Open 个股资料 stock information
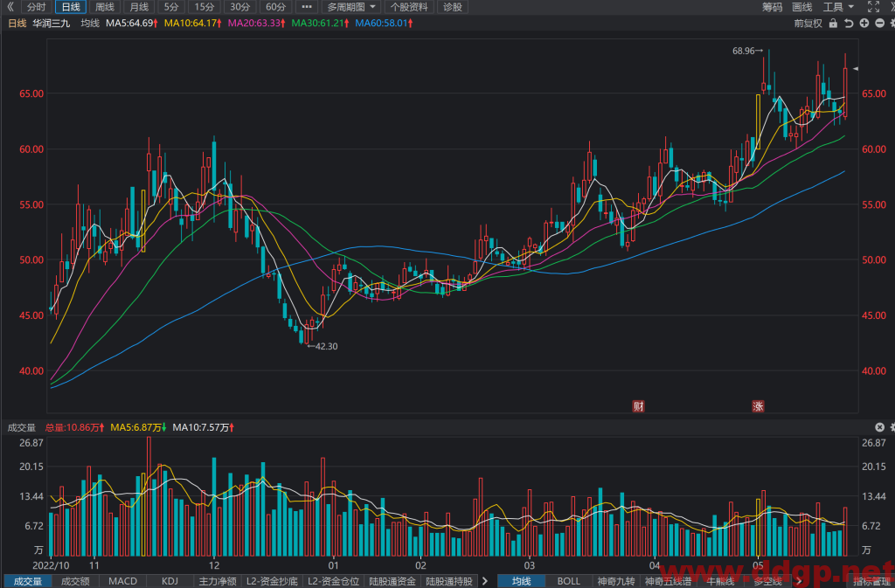Image resolution: width=895 pixels, height=588 pixels. coord(409,7)
